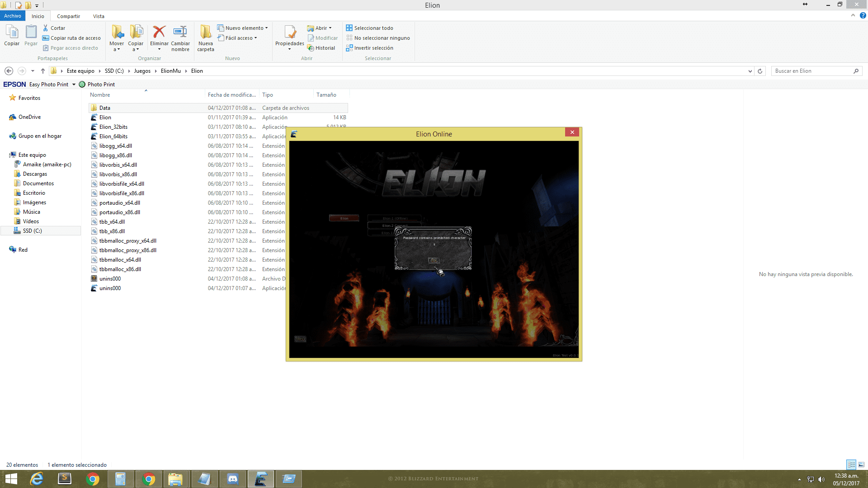Switch to details view icon in status bar
This screenshot has height=488, width=868.
(x=851, y=465)
